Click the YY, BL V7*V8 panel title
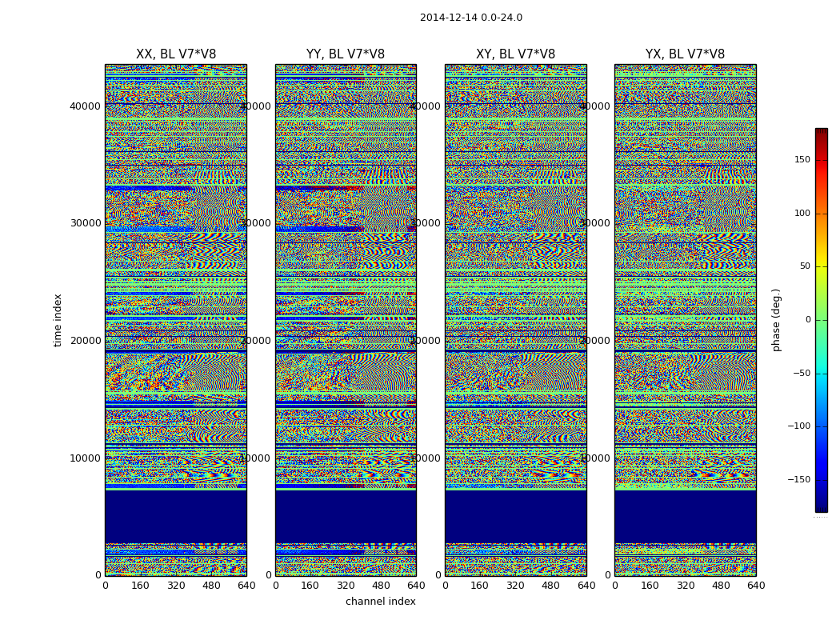The image size is (840, 640). [x=346, y=54]
